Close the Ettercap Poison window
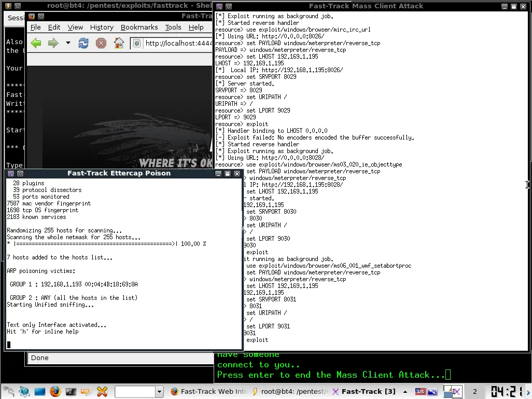Image resolution: width=532 pixels, height=399 pixels. click(x=237, y=173)
